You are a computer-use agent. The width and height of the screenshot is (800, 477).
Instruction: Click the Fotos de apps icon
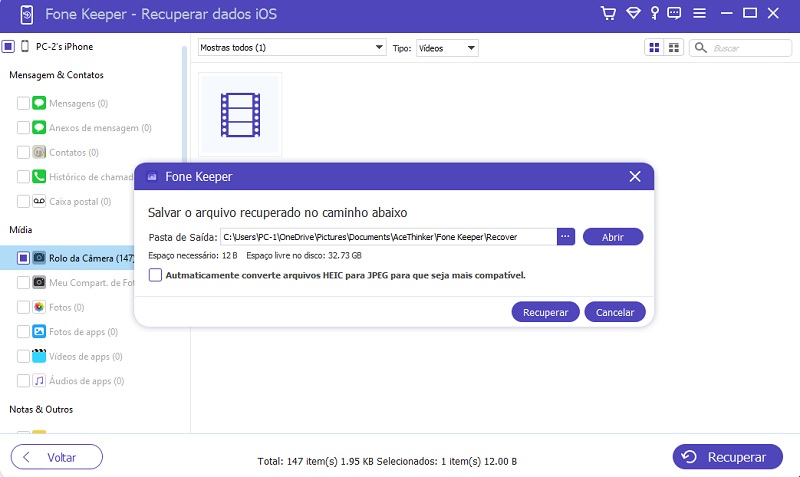(x=39, y=331)
